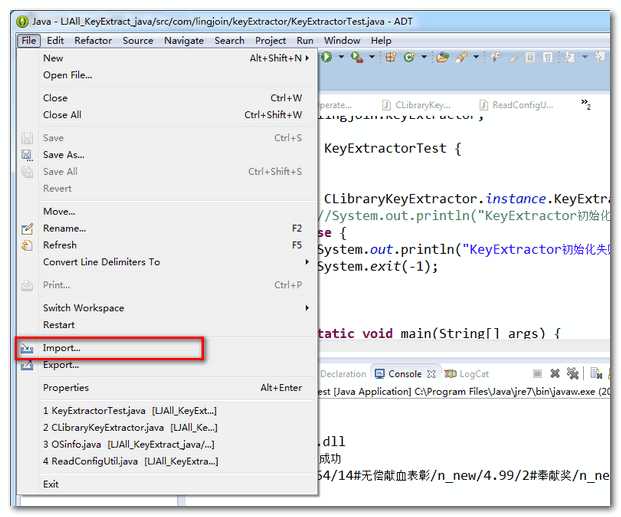This screenshot has height=517, width=621.
Task: Click the Export menu icon
Action: click(x=27, y=365)
